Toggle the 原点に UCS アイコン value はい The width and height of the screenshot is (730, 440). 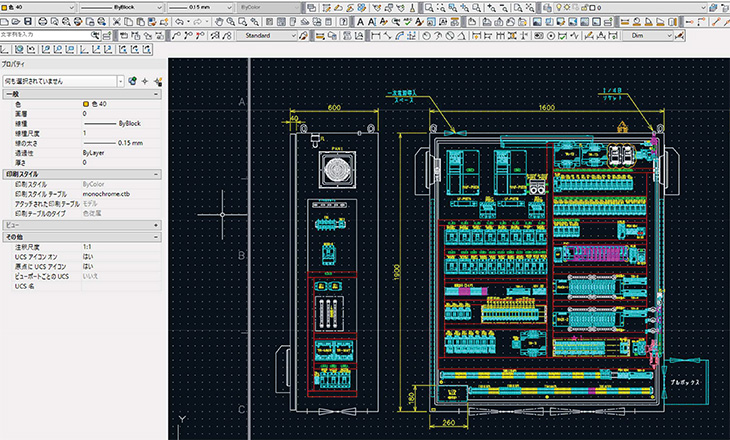[88, 266]
